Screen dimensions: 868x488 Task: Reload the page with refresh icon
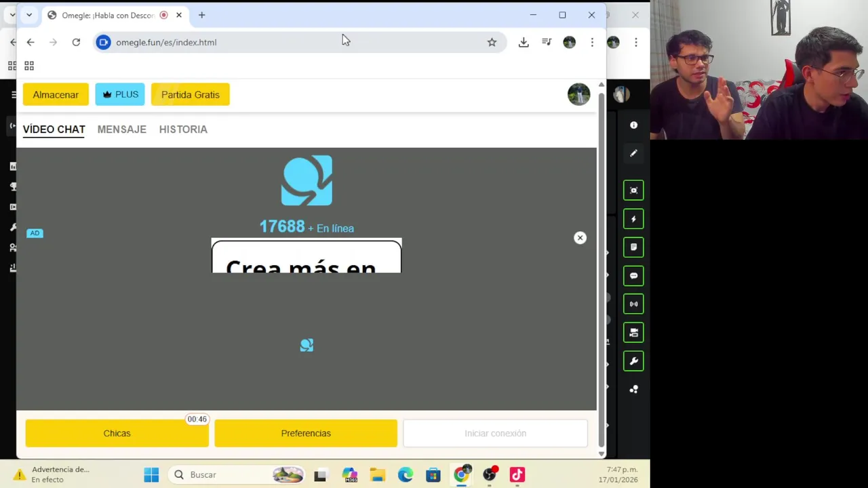click(76, 42)
